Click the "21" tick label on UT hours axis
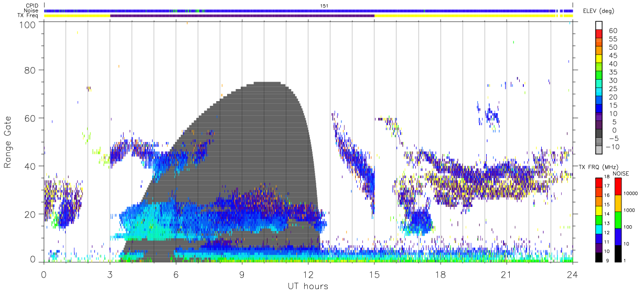Image resolution: width=644 pixels, height=297 pixels. (x=507, y=274)
